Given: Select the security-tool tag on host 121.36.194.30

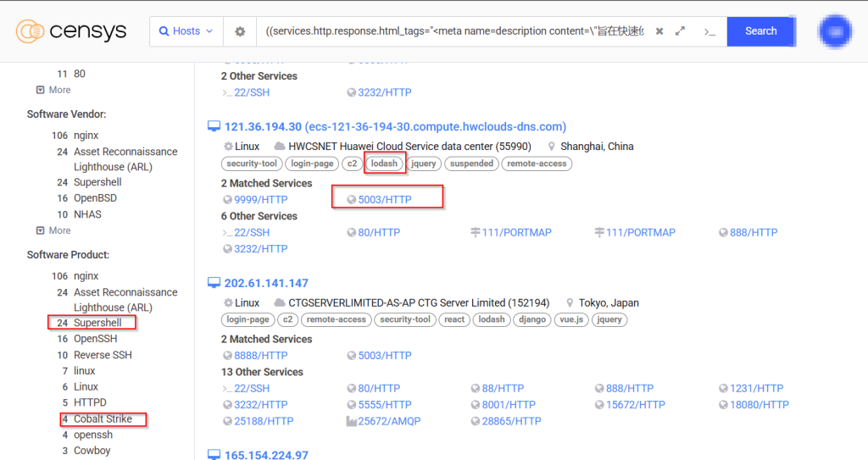Looking at the screenshot, I should pos(252,163).
